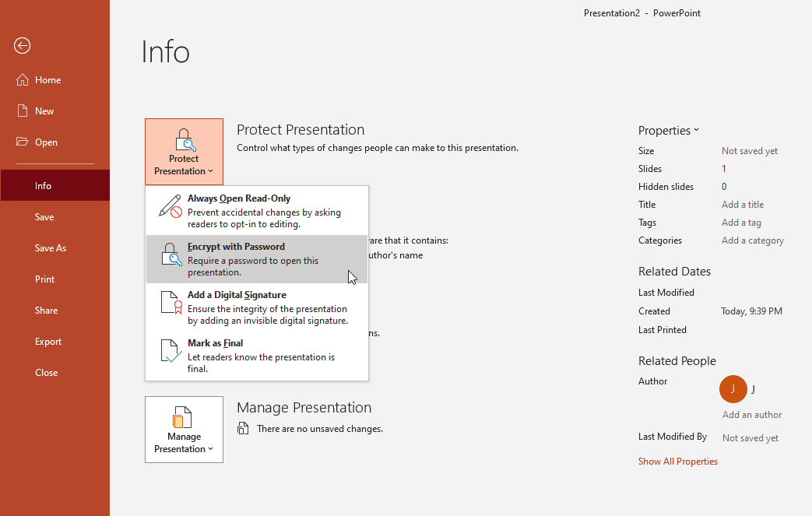Click Save in the sidebar

click(55, 217)
